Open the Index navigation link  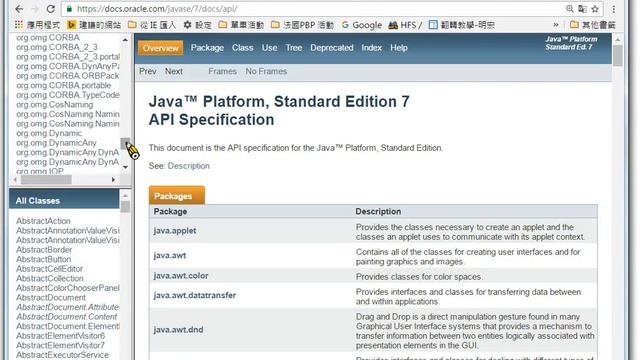tap(371, 48)
